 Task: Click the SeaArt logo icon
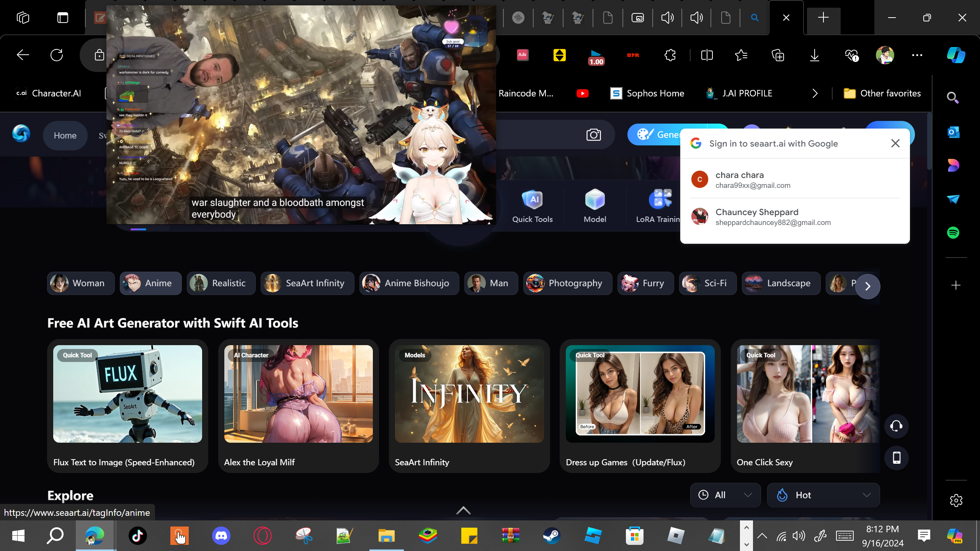(21, 134)
